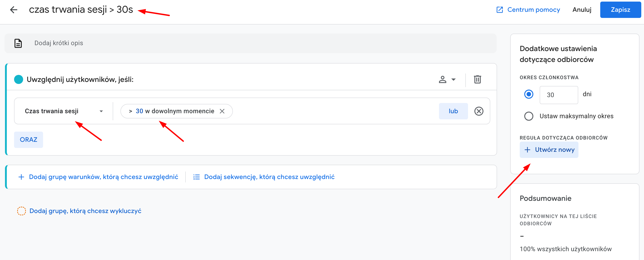Click the 'lub' button
Screen dimensions: 644x260
pyautogui.click(x=453, y=111)
